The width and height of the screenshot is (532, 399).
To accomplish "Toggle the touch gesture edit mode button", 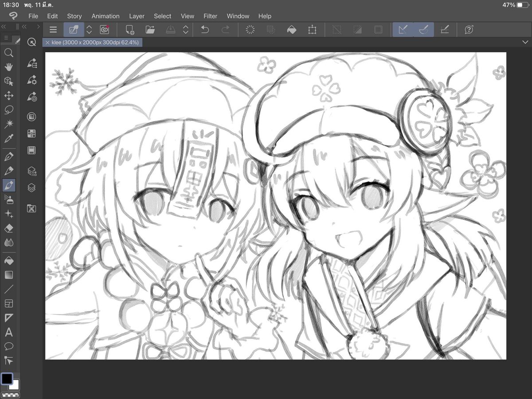I will point(74,30).
